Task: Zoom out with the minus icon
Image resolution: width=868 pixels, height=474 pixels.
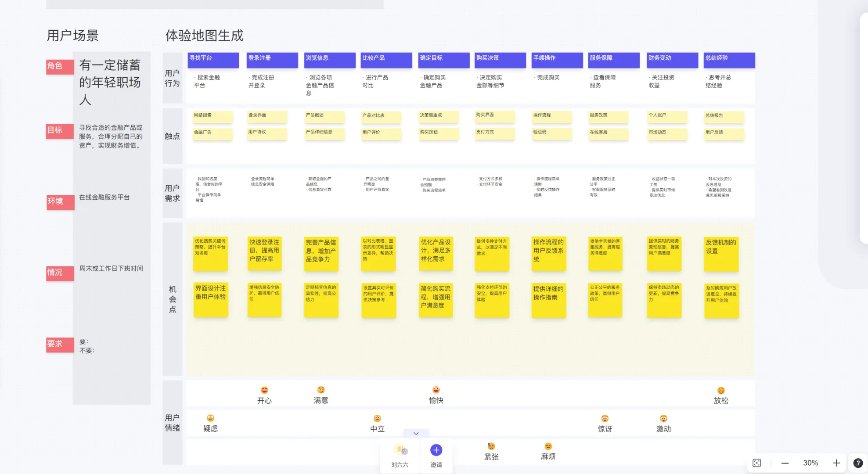Action: (785, 463)
